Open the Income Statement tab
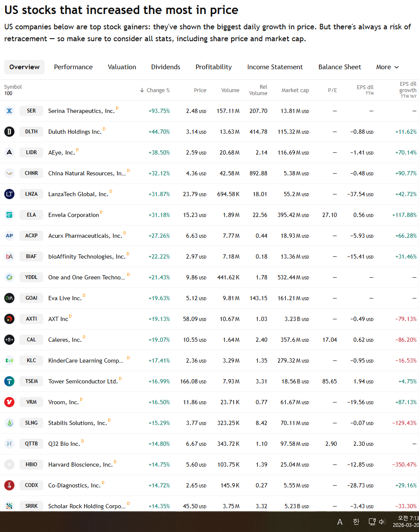 (275, 67)
